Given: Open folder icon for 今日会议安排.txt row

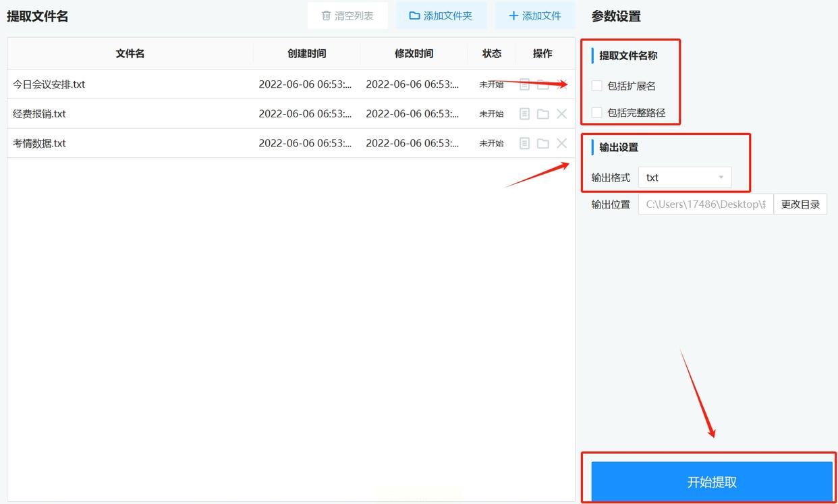Looking at the screenshot, I should tap(542, 84).
